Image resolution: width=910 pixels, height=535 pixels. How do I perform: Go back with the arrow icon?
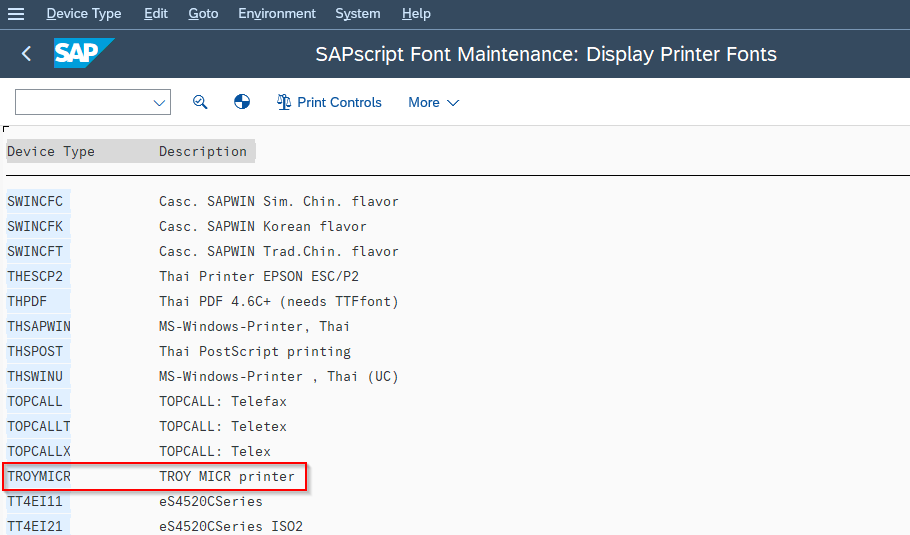point(26,54)
